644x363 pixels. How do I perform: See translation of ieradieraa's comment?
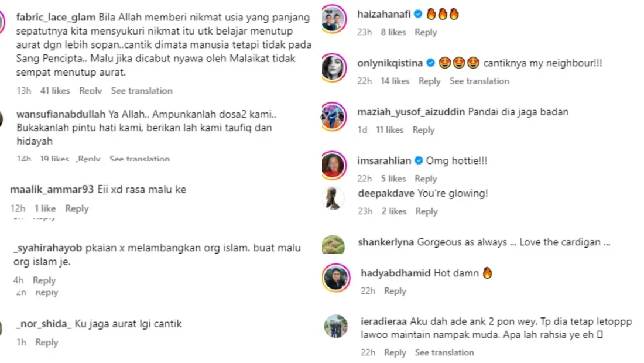(444, 352)
